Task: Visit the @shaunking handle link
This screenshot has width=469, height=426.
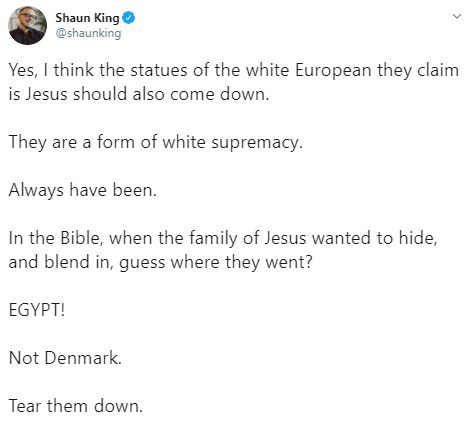Action: (x=88, y=33)
